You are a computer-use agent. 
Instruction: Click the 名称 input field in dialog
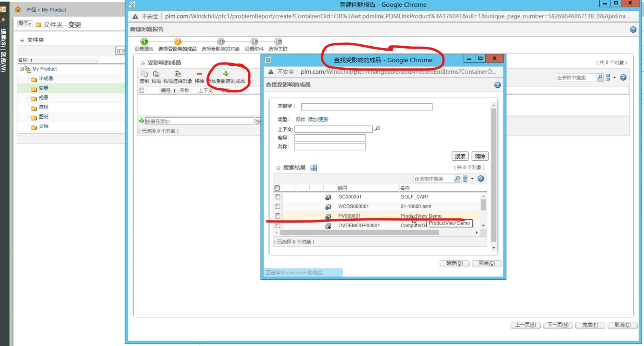330,147
